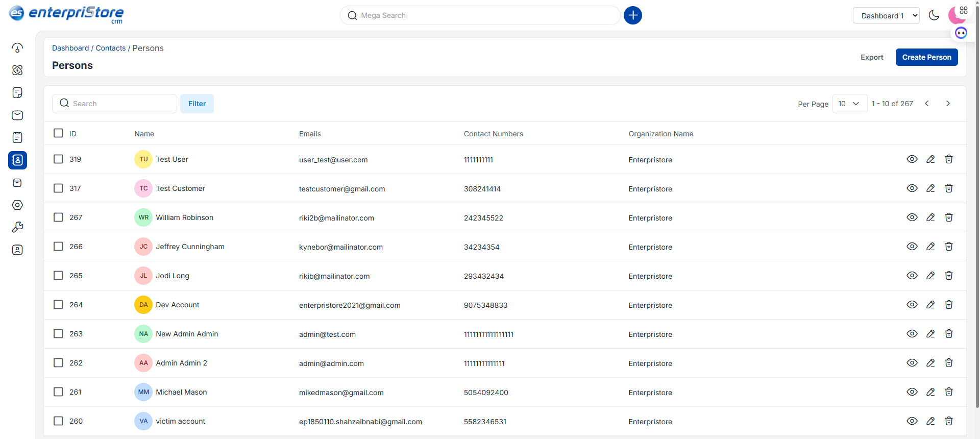View Test Customer with eye icon

click(x=912, y=188)
